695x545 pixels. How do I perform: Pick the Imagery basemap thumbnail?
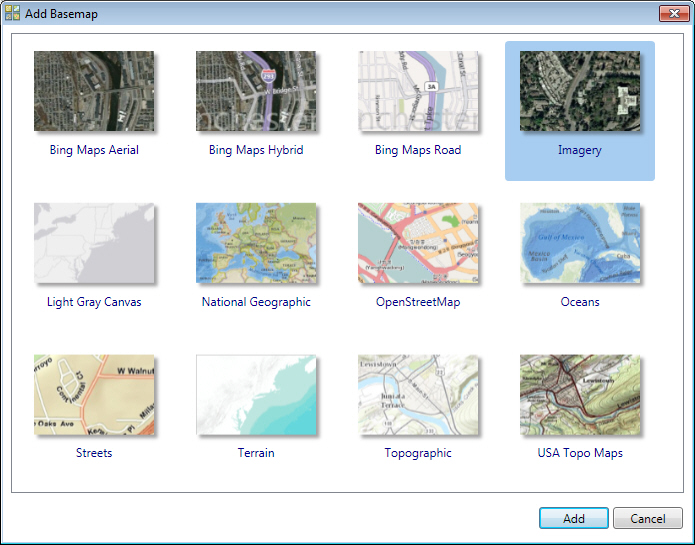(x=580, y=91)
